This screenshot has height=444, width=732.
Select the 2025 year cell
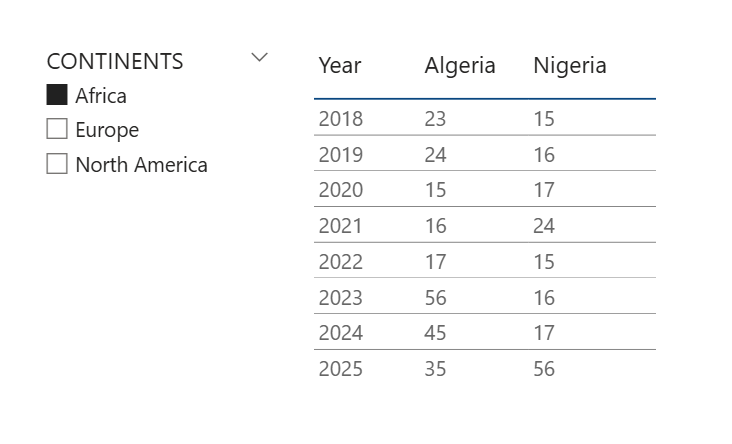pos(341,369)
